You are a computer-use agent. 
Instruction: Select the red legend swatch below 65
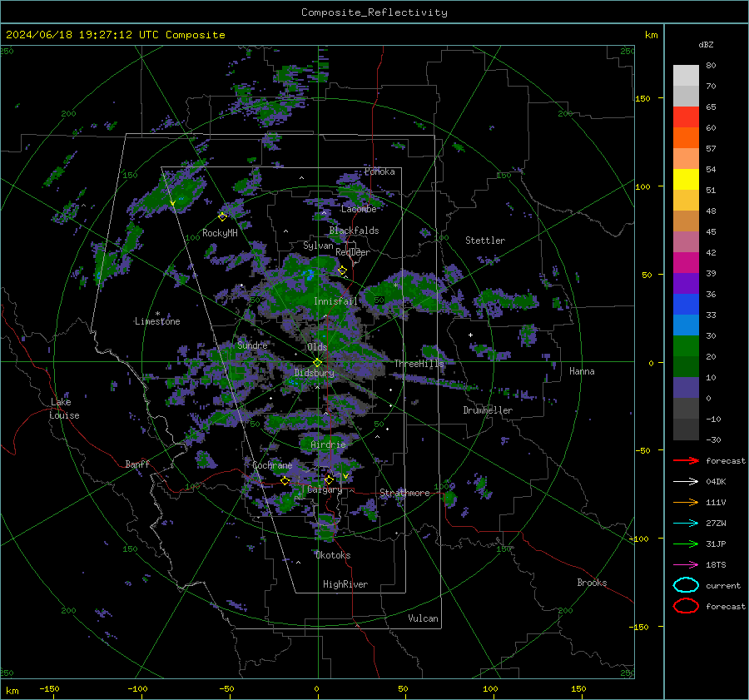click(686, 117)
